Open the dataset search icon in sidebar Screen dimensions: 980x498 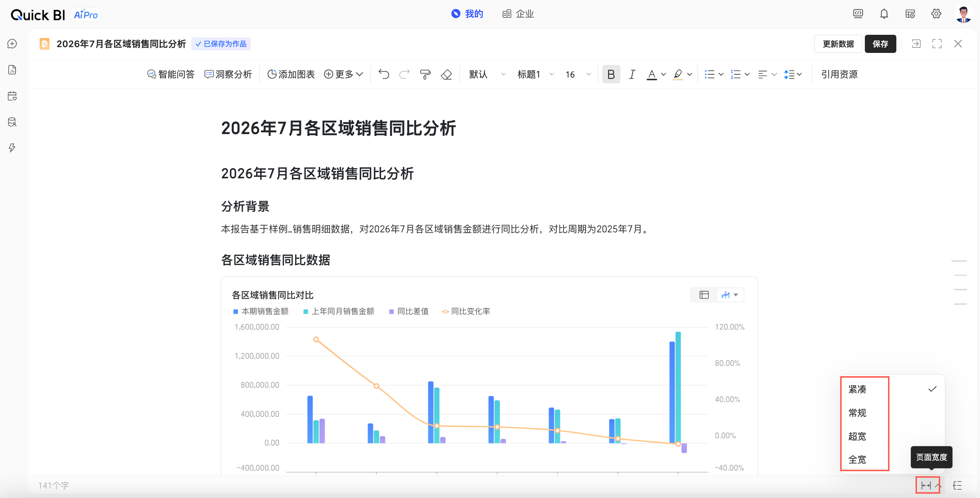pos(12,122)
